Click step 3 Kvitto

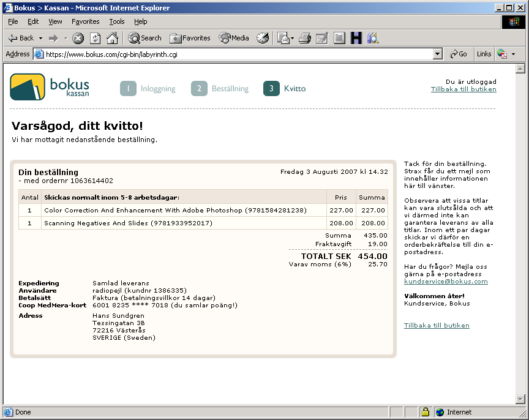pyautogui.click(x=285, y=89)
